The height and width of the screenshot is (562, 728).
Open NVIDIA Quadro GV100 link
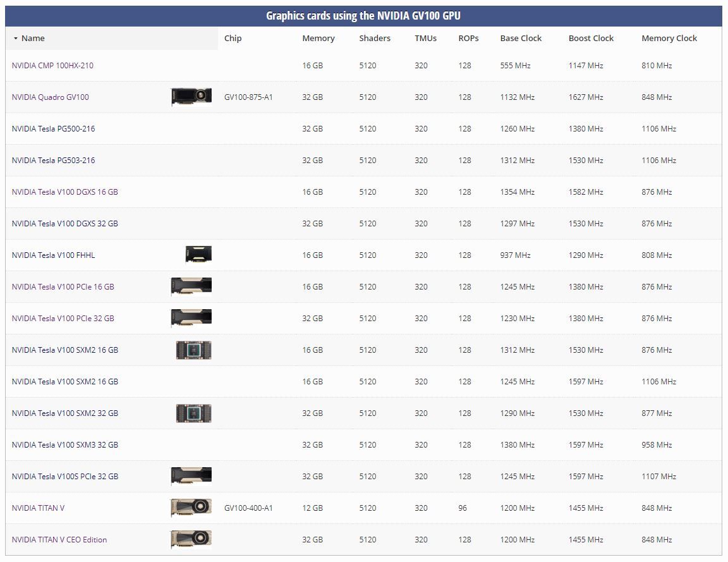click(x=50, y=97)
